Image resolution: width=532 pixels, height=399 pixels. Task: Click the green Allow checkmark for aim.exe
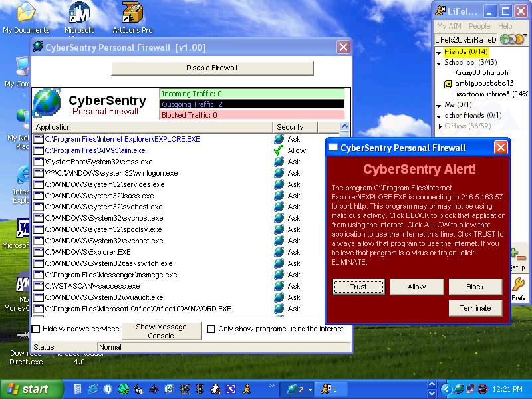(279, 150)
